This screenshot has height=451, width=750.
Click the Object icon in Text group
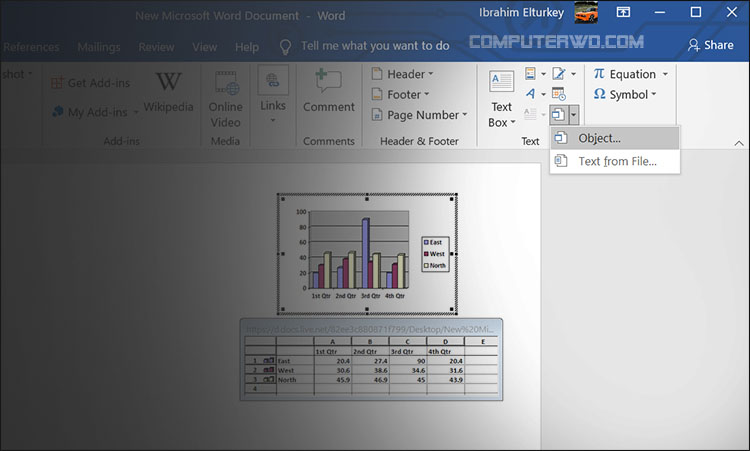point(558,114)
